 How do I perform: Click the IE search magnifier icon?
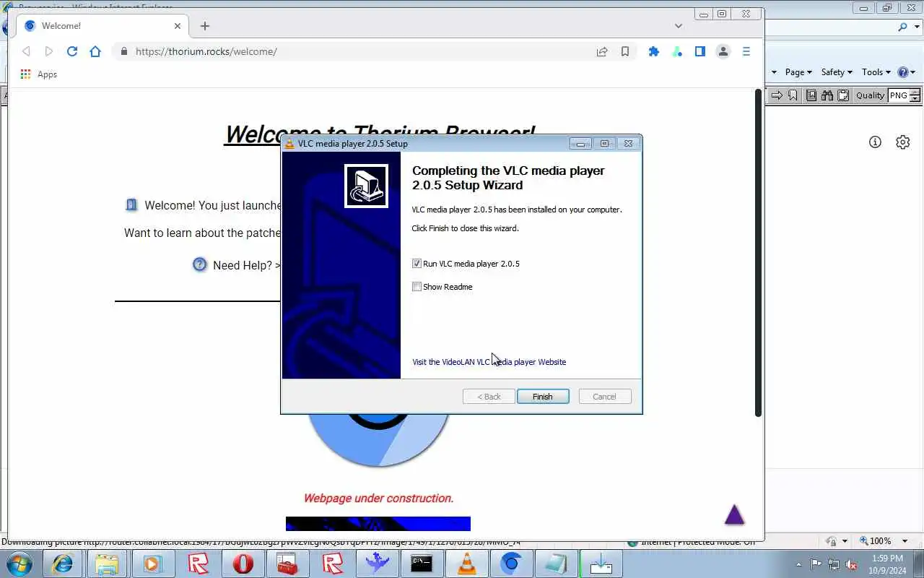coord(902,27)
